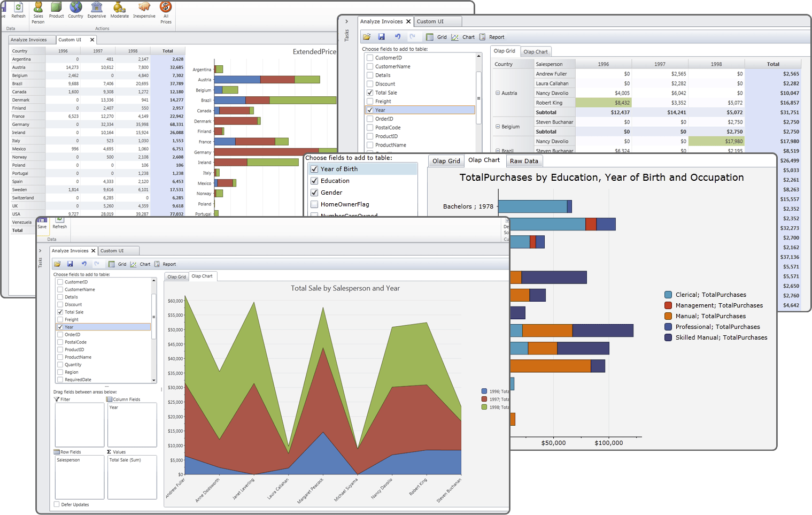Close the Custom UI tab in the country grid window
Image resolution: width=812 pixels, height=515 pixels.
point(92,40)
